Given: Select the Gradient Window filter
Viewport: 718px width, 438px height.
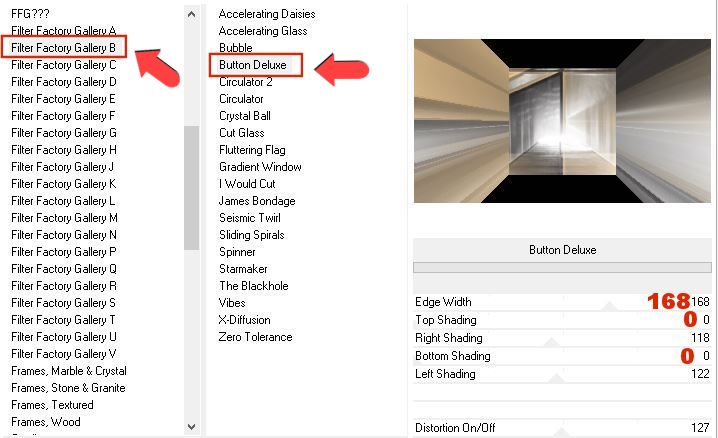Looking at the screenshot, I should click(x=260, y=167).
